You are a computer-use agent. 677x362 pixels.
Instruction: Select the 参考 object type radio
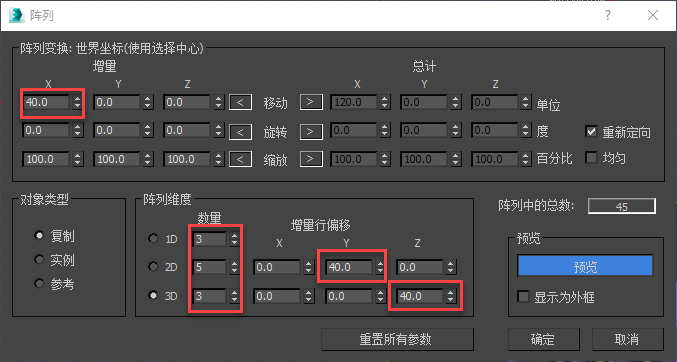coord(39,283)
